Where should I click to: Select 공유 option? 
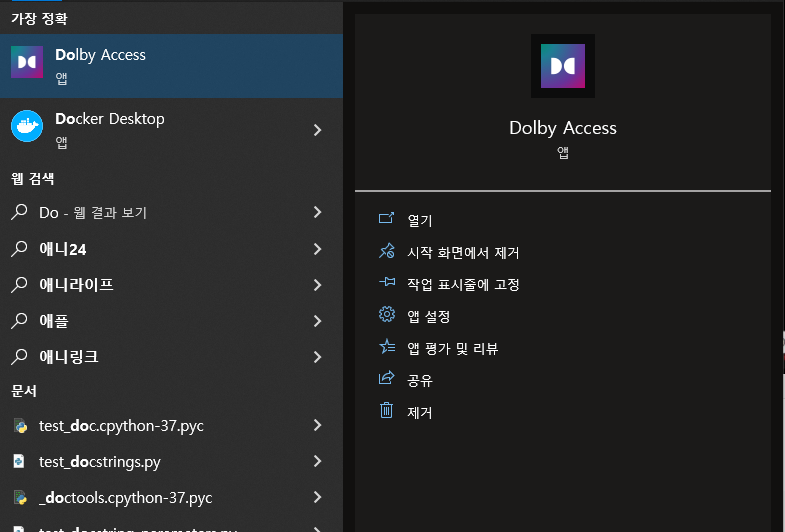tap(420, 380)
